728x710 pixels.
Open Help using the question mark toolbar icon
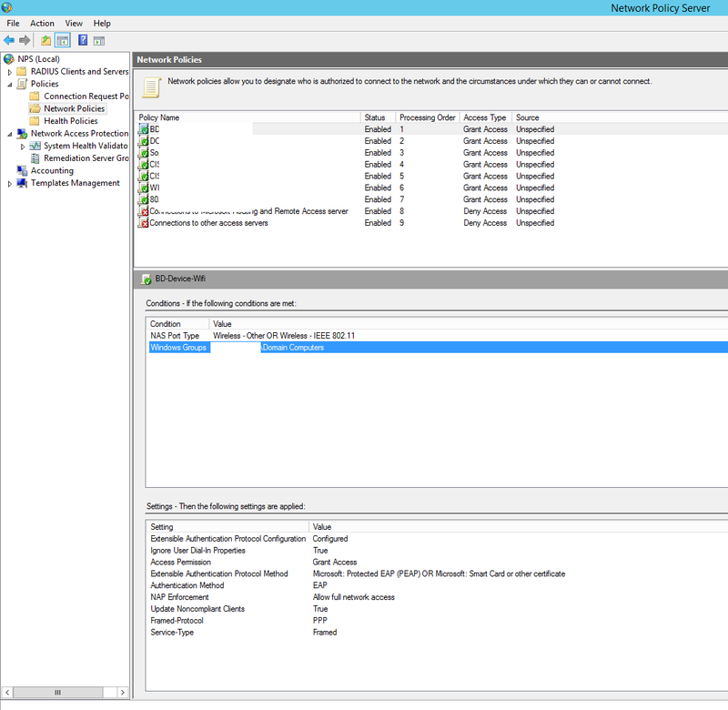(82, 40)
